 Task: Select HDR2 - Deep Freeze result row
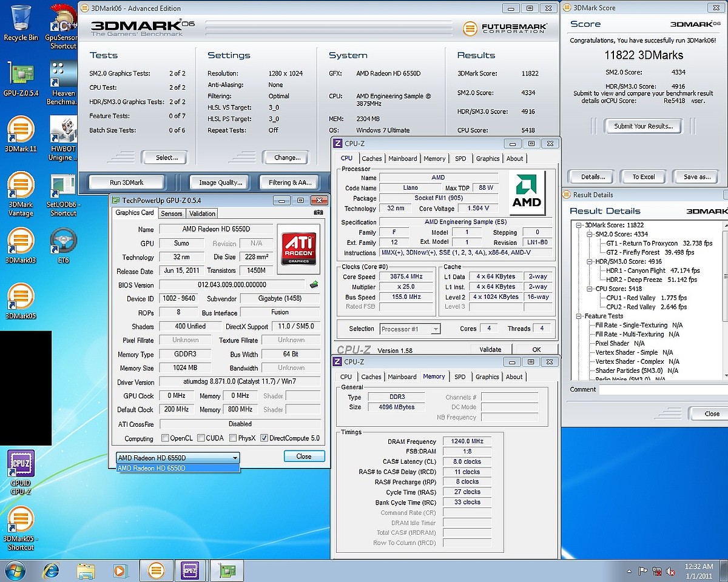tap(652, 279)
